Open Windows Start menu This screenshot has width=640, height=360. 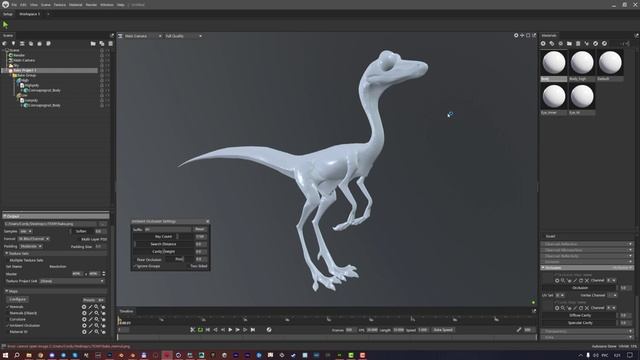(x=6, y=356)
